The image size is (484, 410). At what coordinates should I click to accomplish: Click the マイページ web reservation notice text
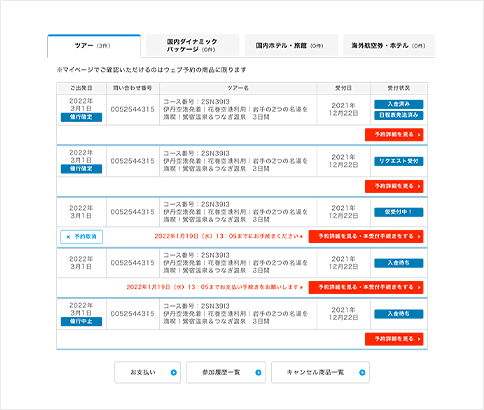click(x=152, y=70)
